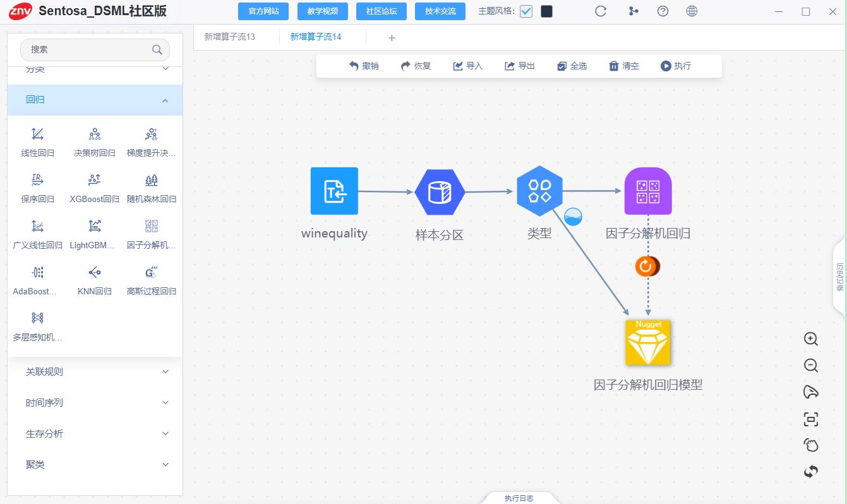Click the purple 因子分解机回归 canvas node
The width and height of the screenshot is (847, 504).
(648, 191)
